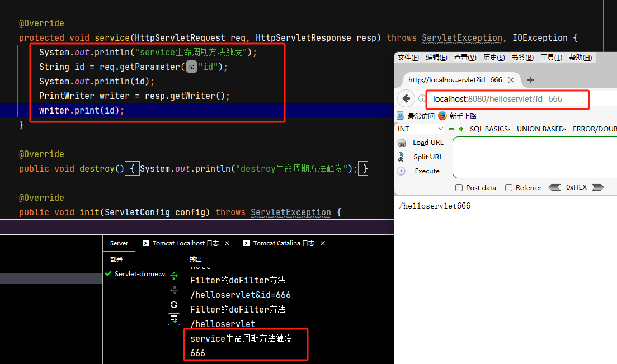Open a new browser tab with plus icon
This screenshot has height=364, width=617.
point(531,80)
